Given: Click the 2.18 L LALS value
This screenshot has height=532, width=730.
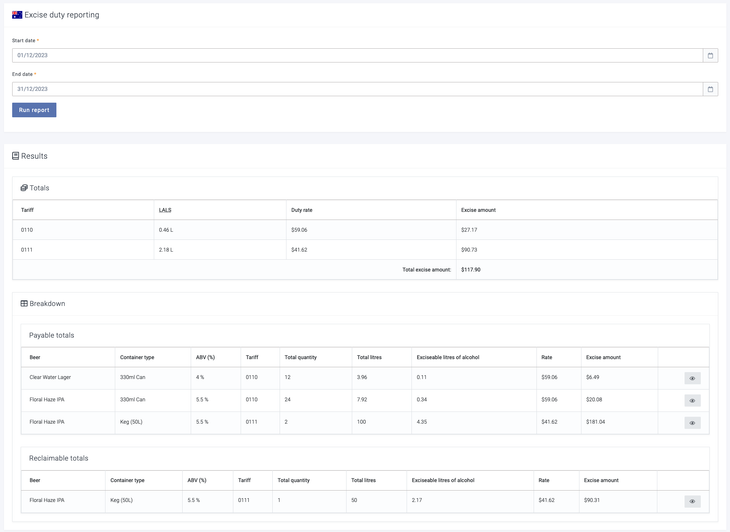Looking at the screenshot, I should 166,250.
